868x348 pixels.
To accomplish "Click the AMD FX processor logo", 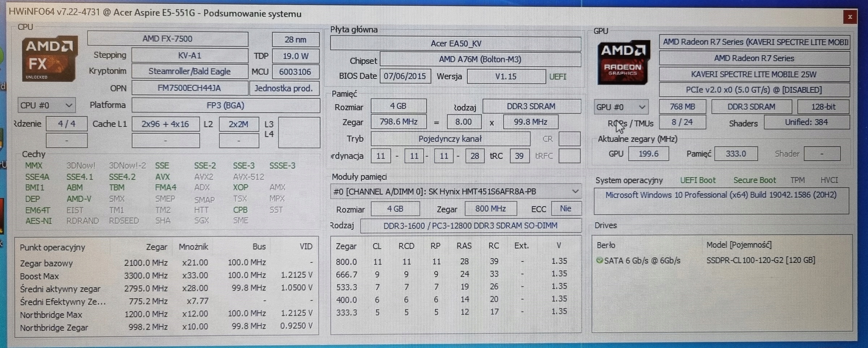I will tap(50, 59).
